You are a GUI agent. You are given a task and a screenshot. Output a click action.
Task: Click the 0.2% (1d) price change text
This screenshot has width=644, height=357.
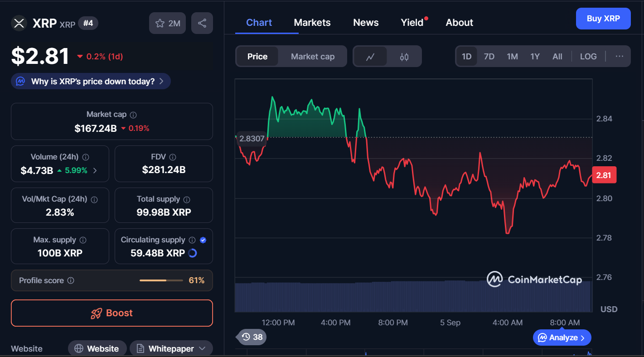tap(105, 57)
